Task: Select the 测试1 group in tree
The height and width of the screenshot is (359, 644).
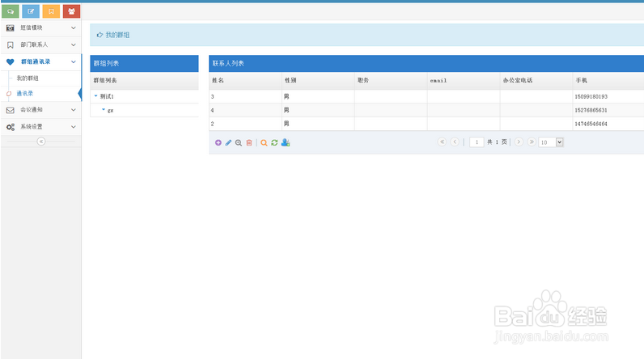Action: [x=107, y=96]
